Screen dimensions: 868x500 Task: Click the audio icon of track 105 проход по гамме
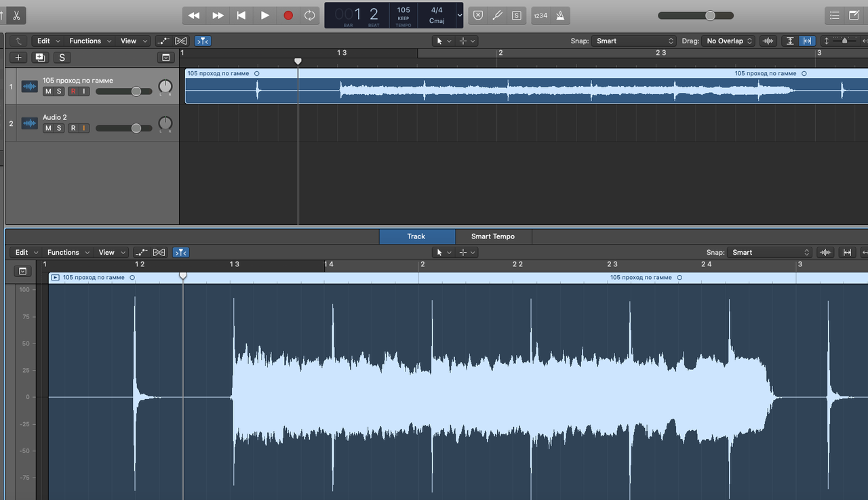pos(30,86)
